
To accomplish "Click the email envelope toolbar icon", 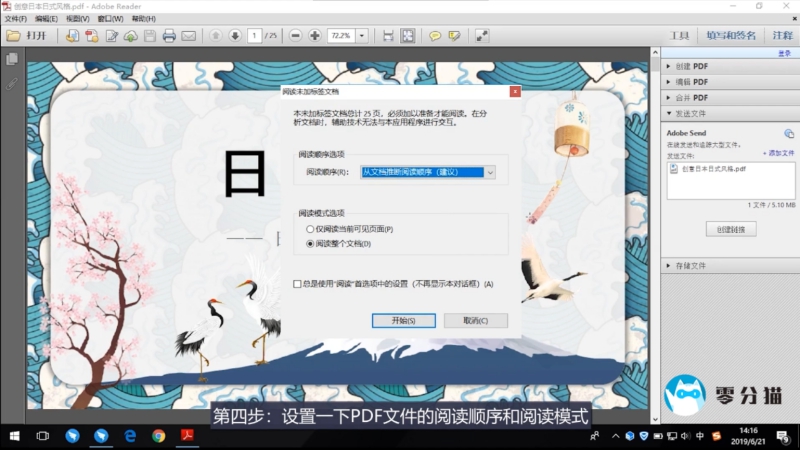I will [190, 36].
